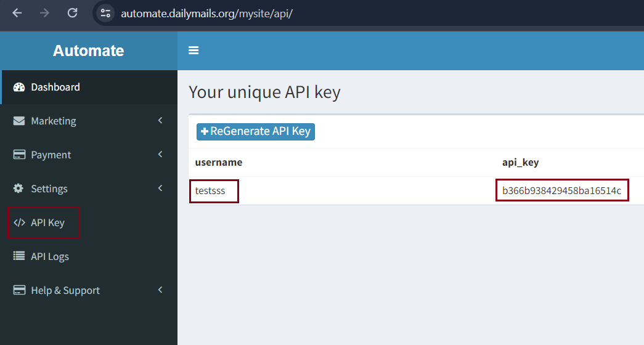
Task: Open the API Logs menu item
Action: click(x=49, y=256)
